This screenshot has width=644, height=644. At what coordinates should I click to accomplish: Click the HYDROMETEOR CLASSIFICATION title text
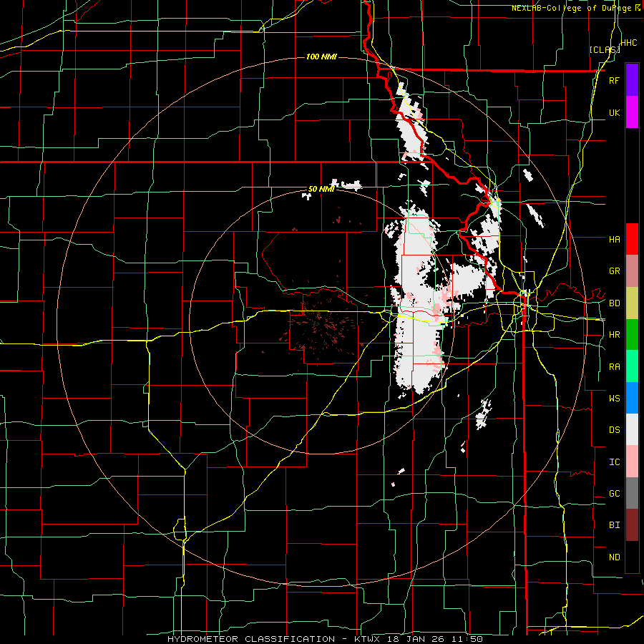tap(251, 639)
